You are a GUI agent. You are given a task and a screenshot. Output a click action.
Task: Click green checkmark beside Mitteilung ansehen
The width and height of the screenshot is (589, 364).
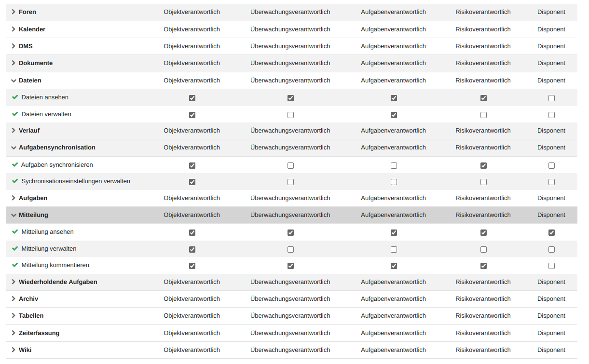[x=15, y=232]
